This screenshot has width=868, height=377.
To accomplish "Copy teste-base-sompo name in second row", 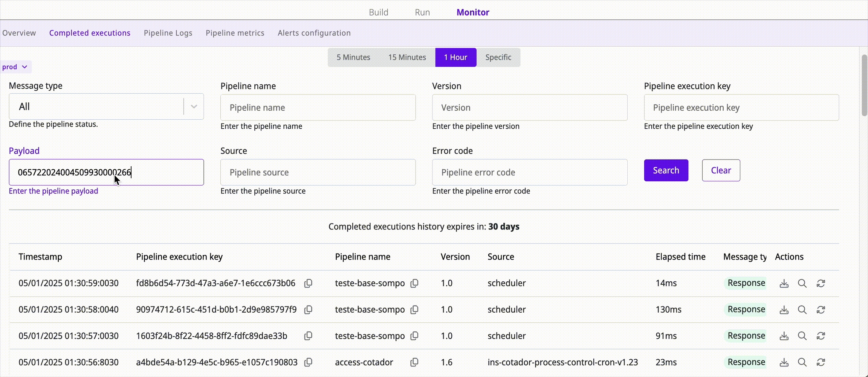I will tap(414, 310).
